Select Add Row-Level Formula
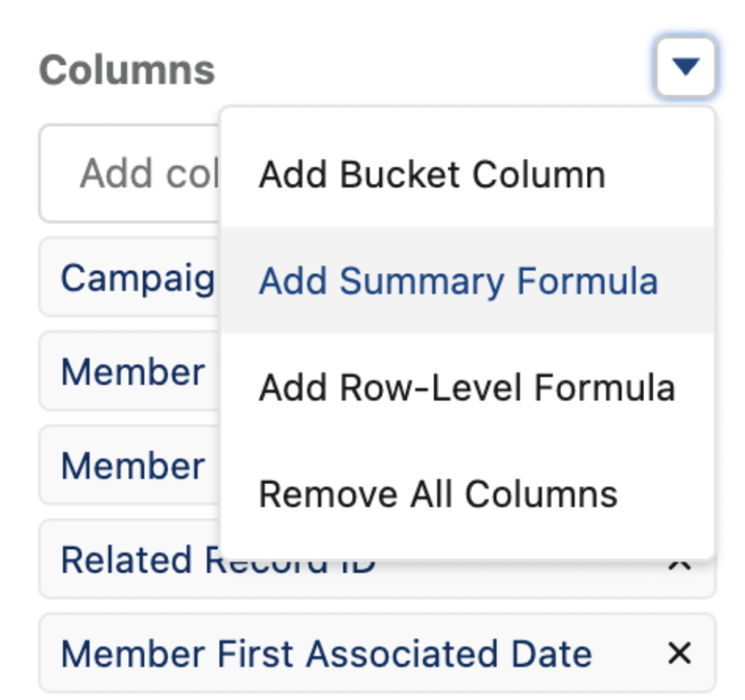The height and width of the screenshot is (700, 745). (x=468, y=387)
